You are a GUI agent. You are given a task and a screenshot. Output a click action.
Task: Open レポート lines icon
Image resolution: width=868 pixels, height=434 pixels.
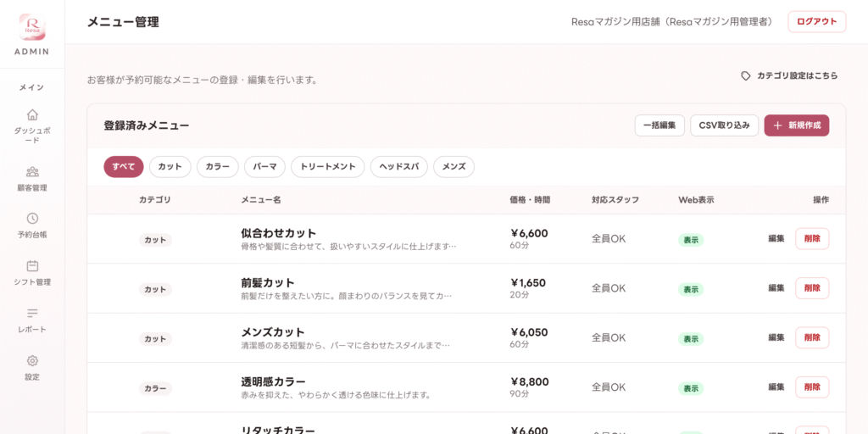32,314
